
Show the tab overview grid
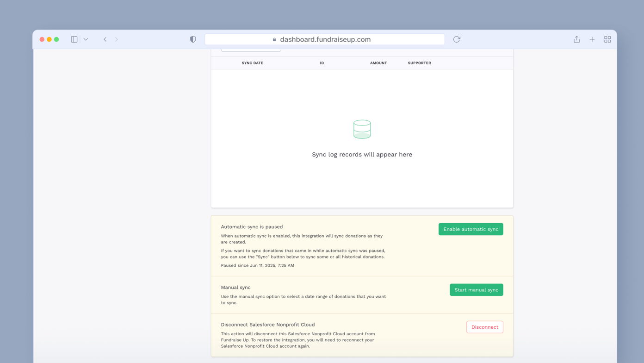[607, 39]
